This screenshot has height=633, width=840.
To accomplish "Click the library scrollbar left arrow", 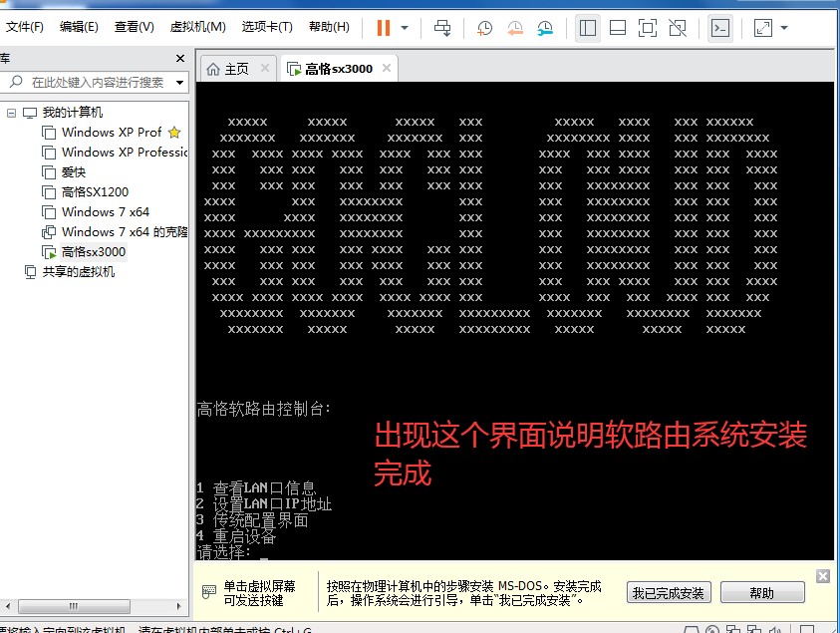I will 8,606.
